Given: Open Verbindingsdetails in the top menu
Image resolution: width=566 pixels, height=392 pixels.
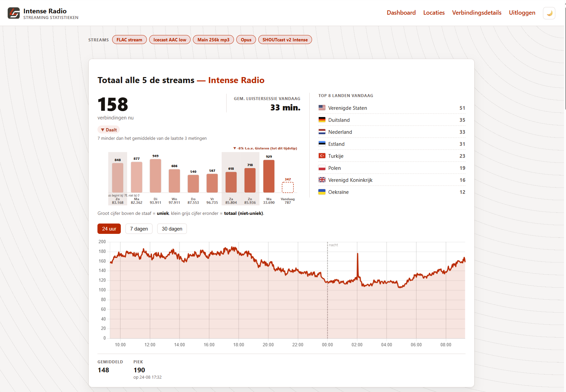Looking at the screenshot, I should [477, 13].
